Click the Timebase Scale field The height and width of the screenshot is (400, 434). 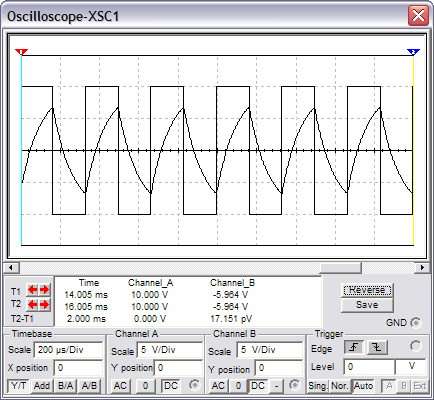[68, 350]
